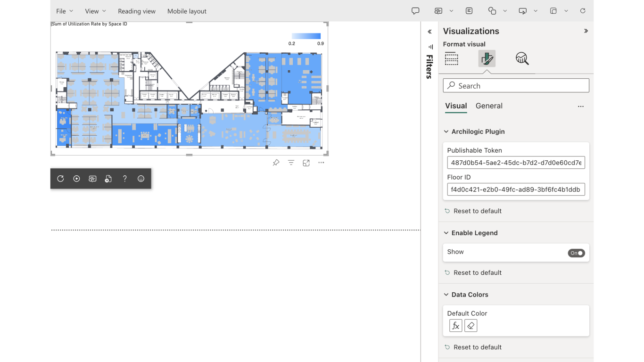This screenshot has width=644, height=362.
Task: Click the 'Sum of Utilization Rate by Space ID' title
Action: pos(90,24)
